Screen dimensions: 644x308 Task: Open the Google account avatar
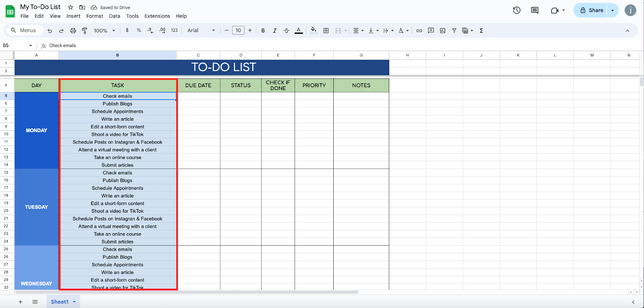(630, 10)
